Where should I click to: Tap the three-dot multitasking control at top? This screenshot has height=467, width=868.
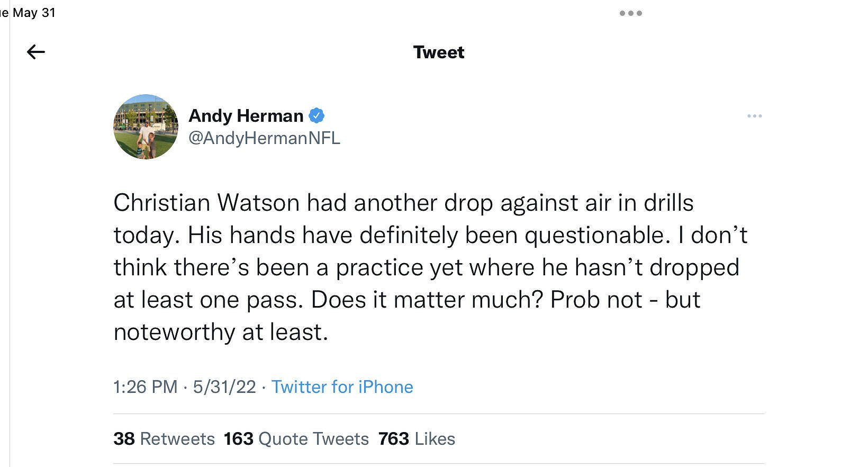pyautogui.click(x=630, y=13)
